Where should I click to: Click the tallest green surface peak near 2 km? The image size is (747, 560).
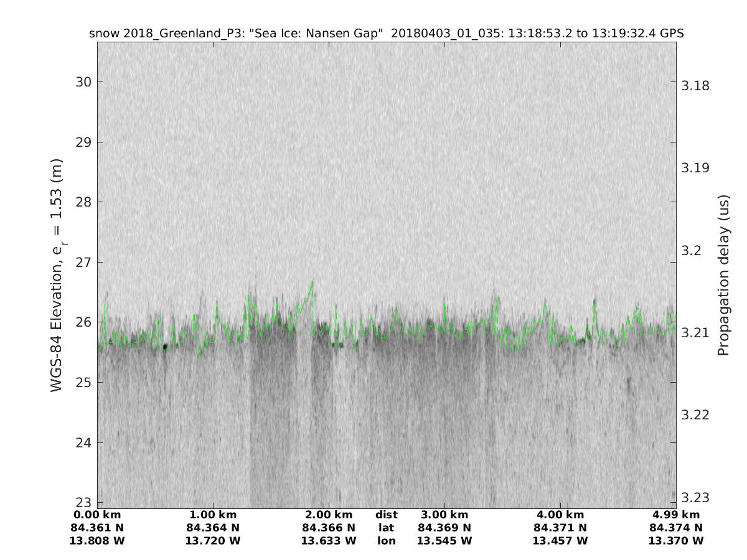(x=312, y=282)
